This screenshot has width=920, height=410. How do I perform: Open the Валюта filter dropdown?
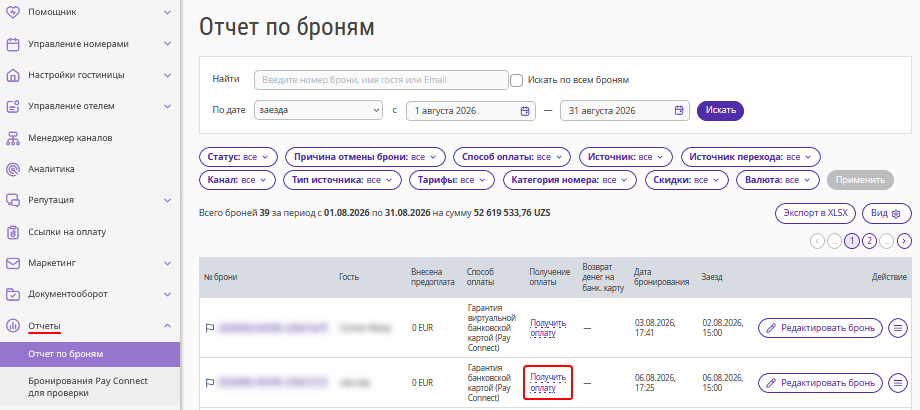[777, 180]
